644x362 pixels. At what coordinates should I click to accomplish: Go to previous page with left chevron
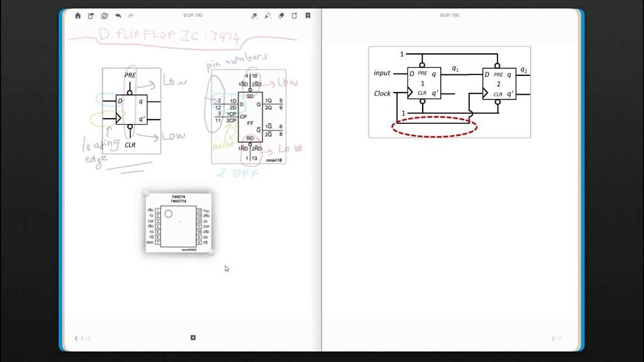(76, 338)
